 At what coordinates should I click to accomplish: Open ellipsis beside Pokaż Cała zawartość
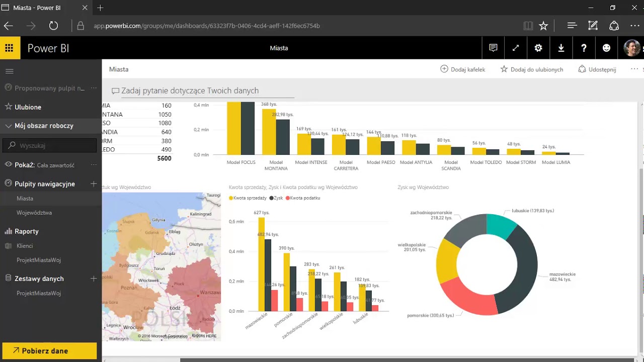(x=94, y=165)
